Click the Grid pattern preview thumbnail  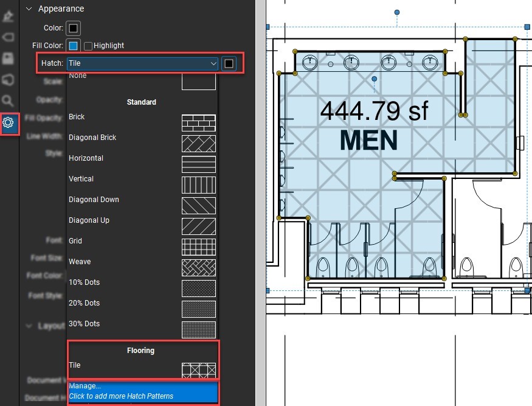click(199, 247)
